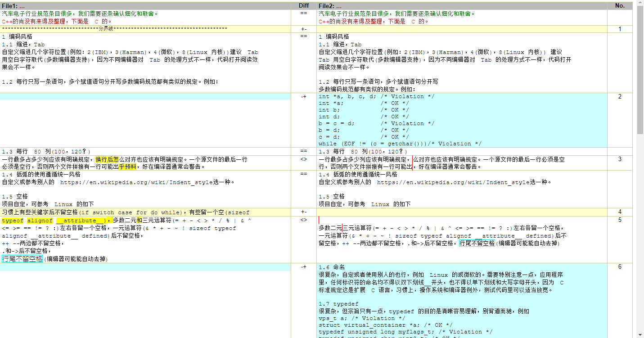Click the -+ marker beside the int *a code block
This screenshot has height=338, width=644.
coord(304,96)
